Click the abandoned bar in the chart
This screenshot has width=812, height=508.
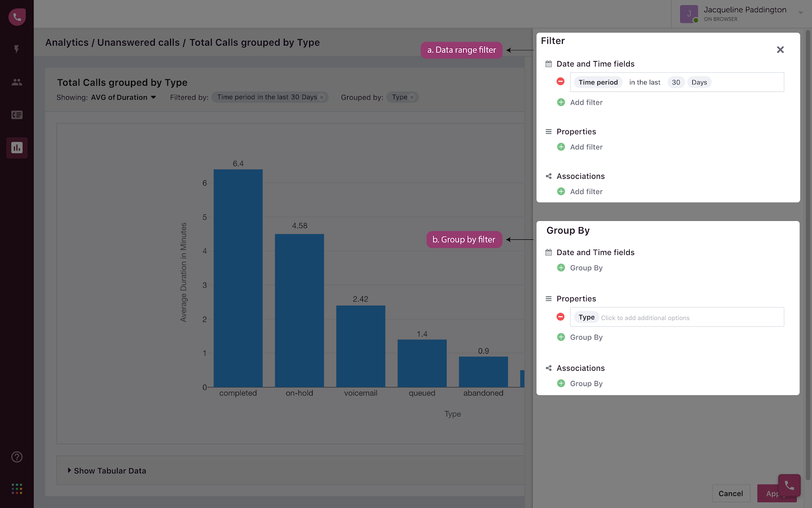coord(484,372)
